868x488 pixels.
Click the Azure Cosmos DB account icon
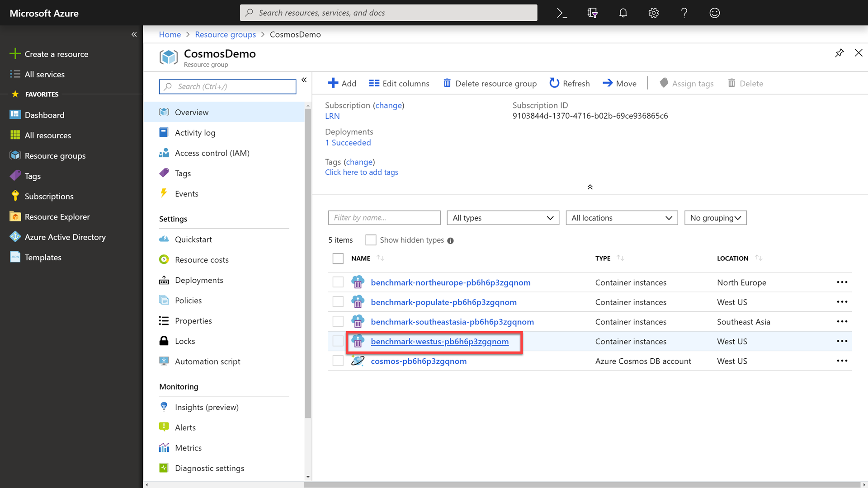pyautogui.click(x=358, y=361)
